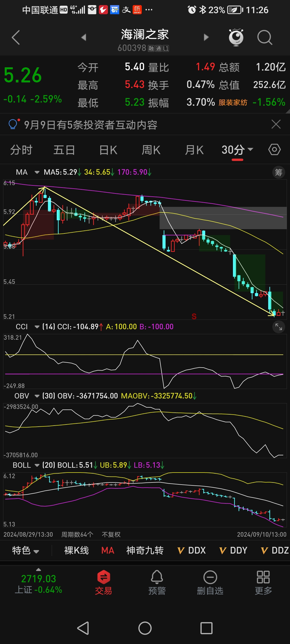Open the OBV indicator dropdown
This screenshot has width=290, height=644.
point(27,396)
